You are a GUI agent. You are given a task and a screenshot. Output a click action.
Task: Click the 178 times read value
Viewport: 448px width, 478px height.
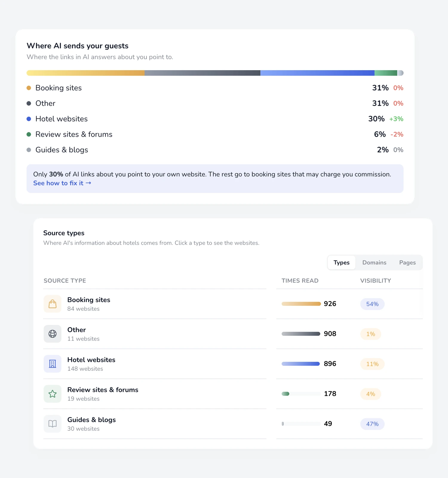(330, 394)
